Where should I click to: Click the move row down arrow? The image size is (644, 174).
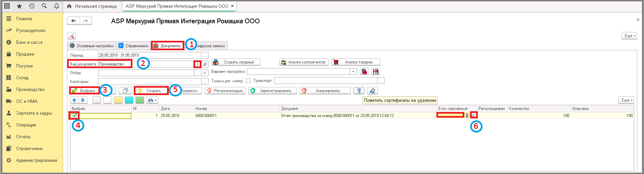(x=83, y=100)
